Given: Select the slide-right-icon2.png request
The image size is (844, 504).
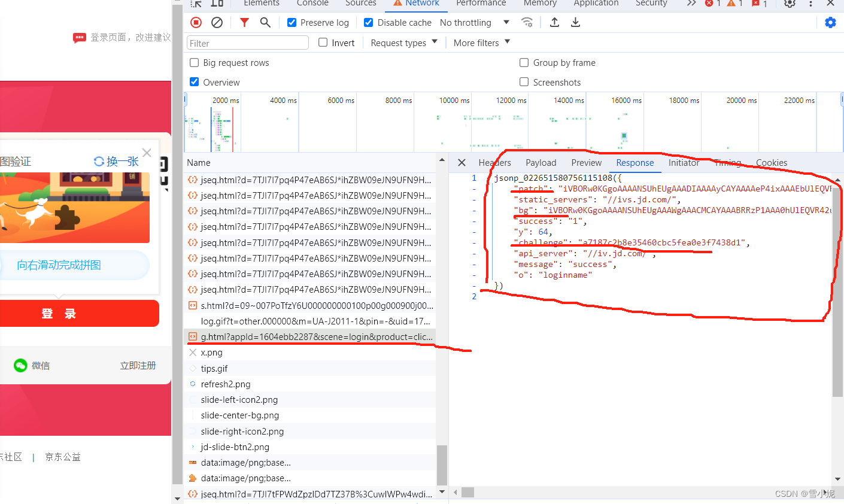Looking at the screenshot, I should (x=310, y=431).
